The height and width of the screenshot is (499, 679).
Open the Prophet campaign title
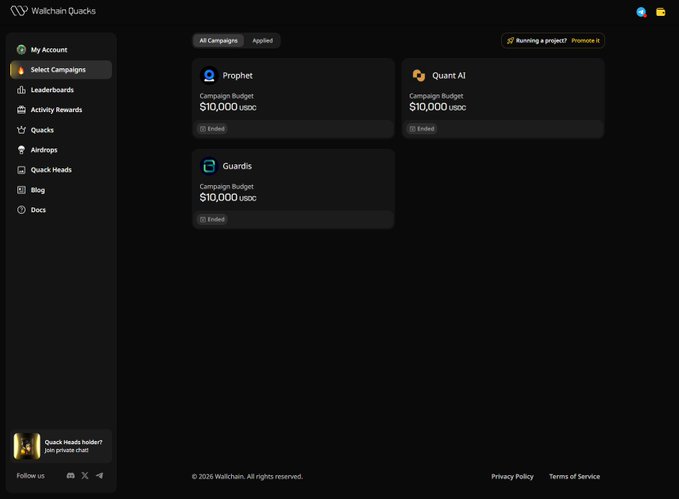(x=237, y=75)
